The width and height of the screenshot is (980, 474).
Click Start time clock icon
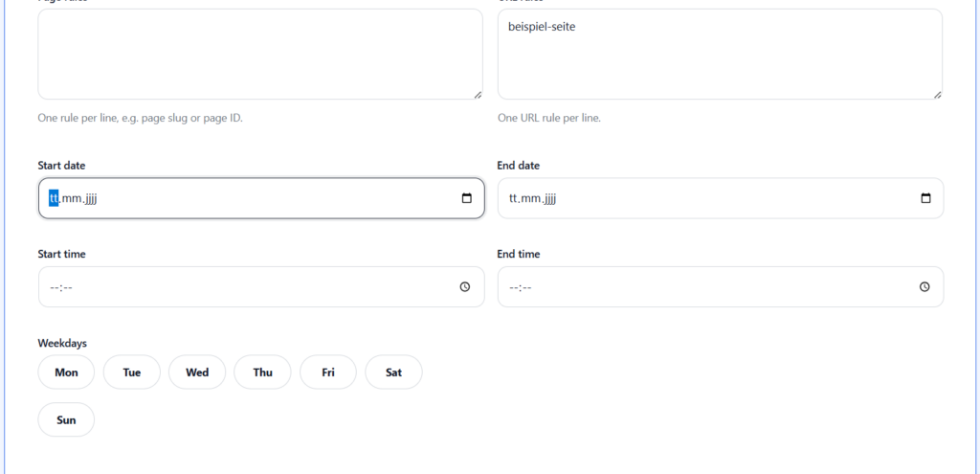pos(465,286)
